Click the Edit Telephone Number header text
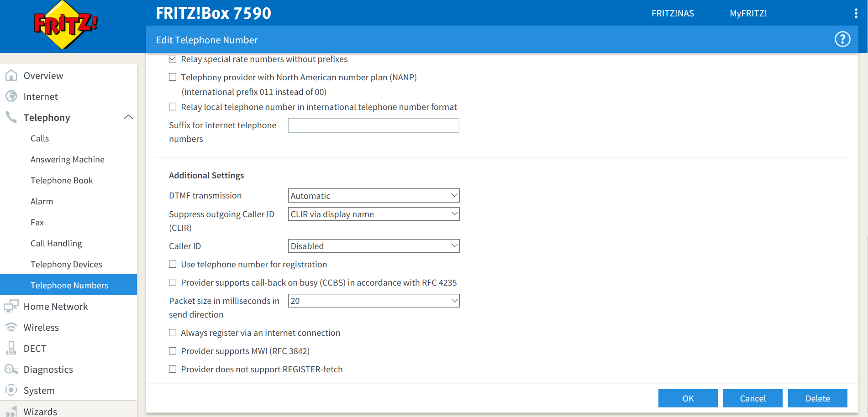Image resolution: width=868 pixels, height=417 pixels. [207, 40]
